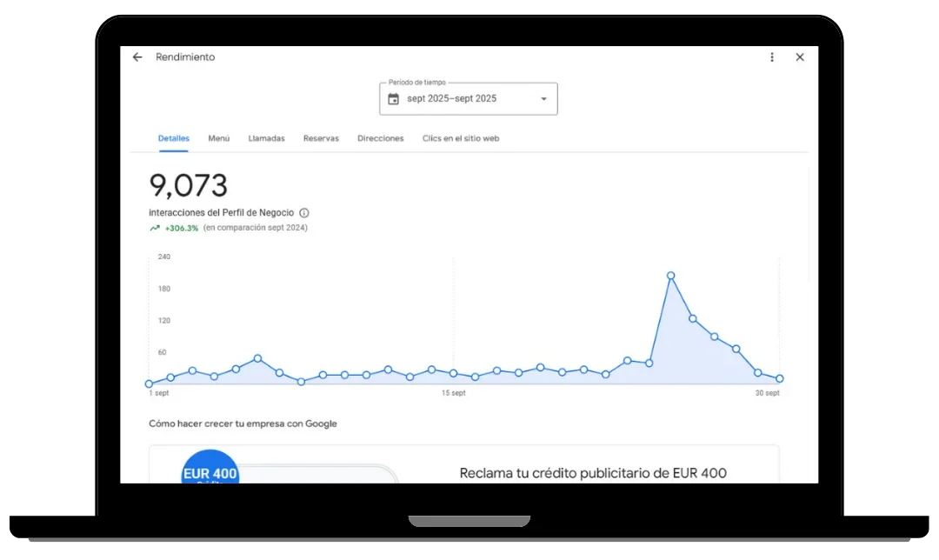Open the sept 2025–sept 2025 dropdown arrow

point(543,98)
